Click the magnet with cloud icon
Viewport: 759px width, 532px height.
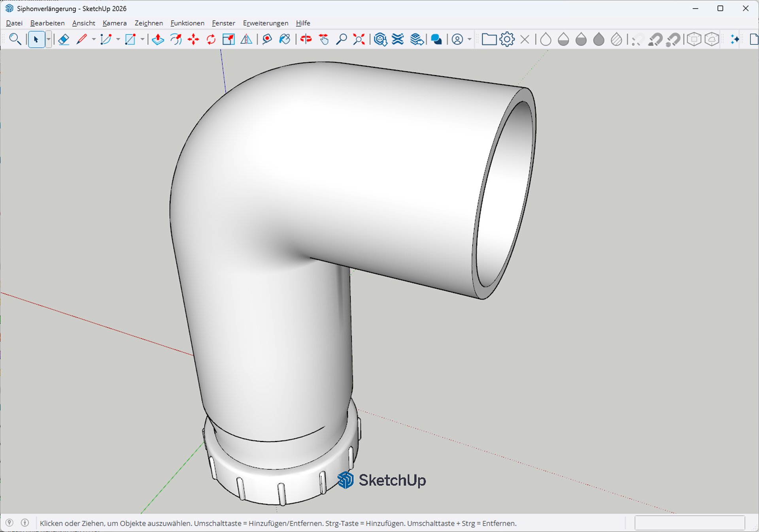(655, 39)
